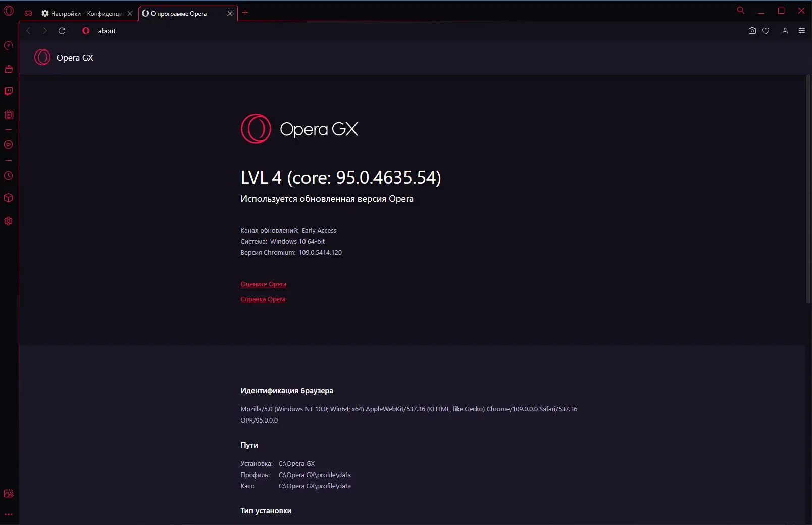Launch GX Cleaner from the sidebar

9,69
